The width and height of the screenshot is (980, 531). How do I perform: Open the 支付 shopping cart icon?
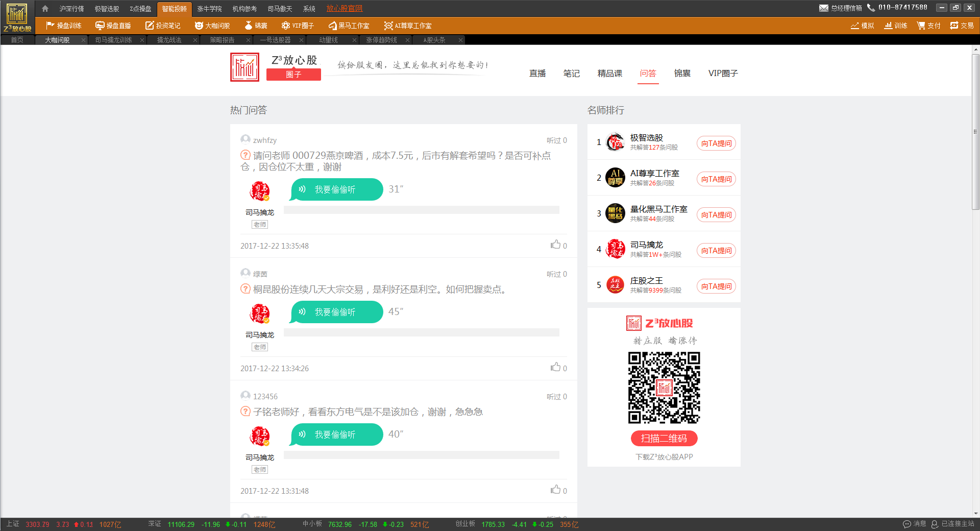click(x=921, y=26)
